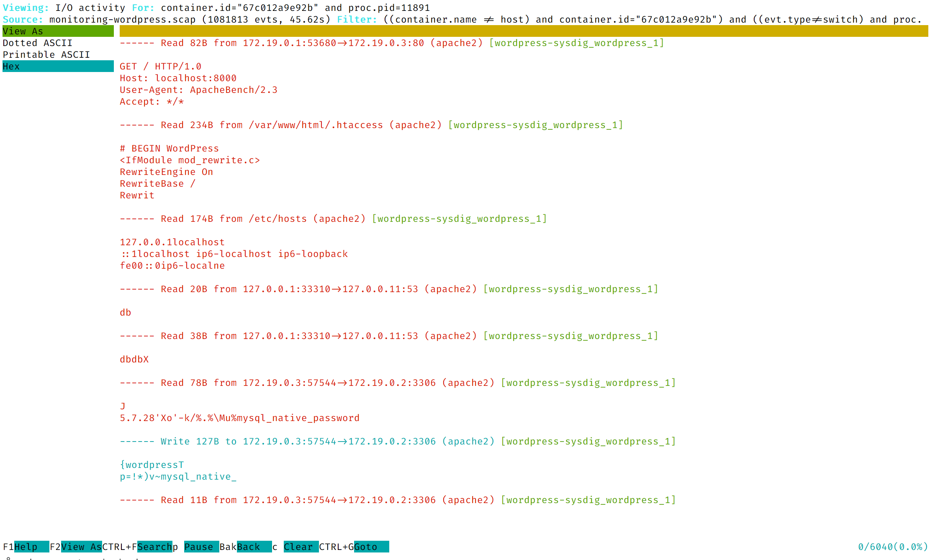Pause the I/O activity capture
The image size is (930, 560).
(x=201, y=547)
